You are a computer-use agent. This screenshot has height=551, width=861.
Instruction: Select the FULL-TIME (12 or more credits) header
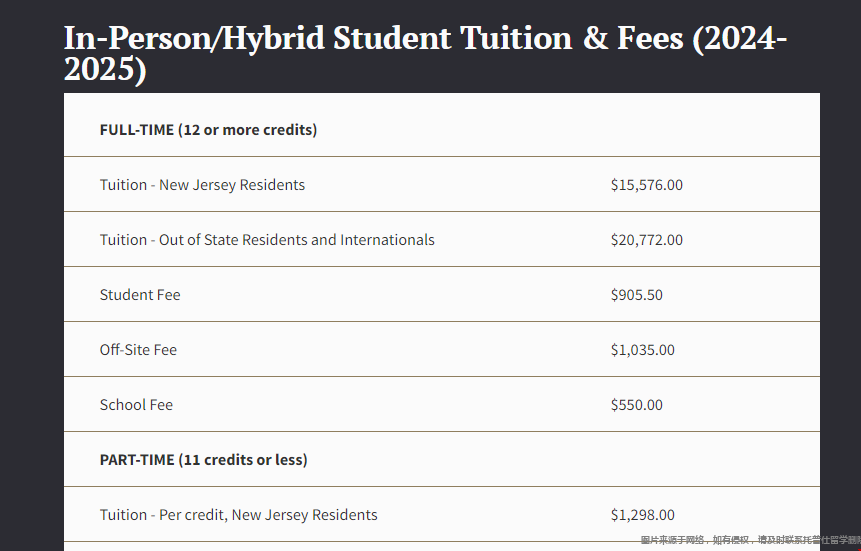(208, 130)
